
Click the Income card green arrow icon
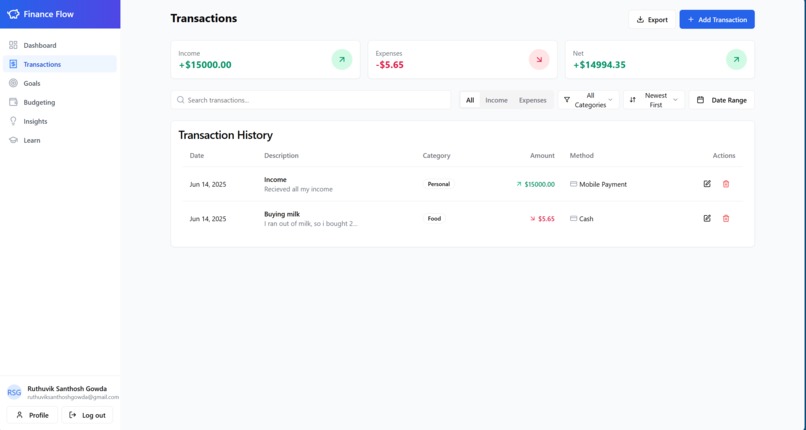[x=342, y=60]
